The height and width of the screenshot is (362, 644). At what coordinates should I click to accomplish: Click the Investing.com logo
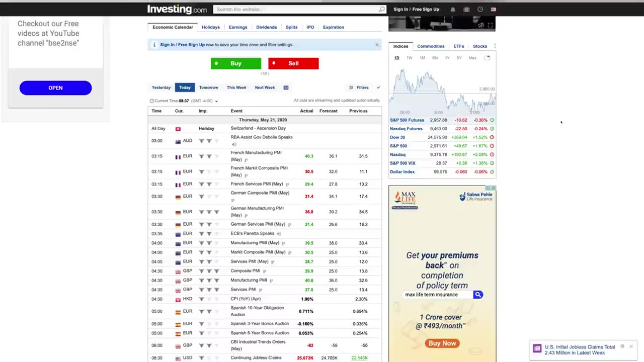[x=177, y=9]
